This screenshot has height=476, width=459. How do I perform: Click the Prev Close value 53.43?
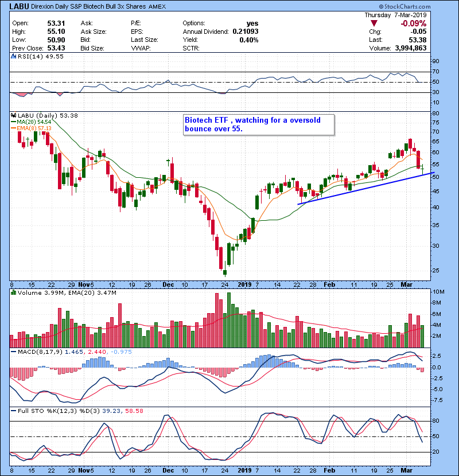pyautogui.click(x=56, y=48)
